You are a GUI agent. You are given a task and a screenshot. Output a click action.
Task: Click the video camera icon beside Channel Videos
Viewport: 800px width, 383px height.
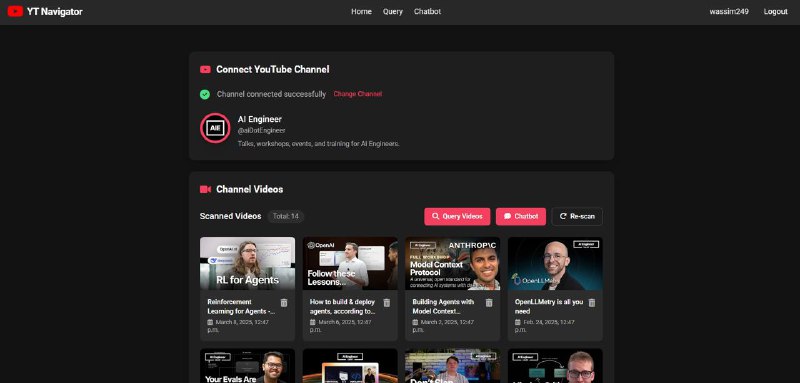point(205,189)
